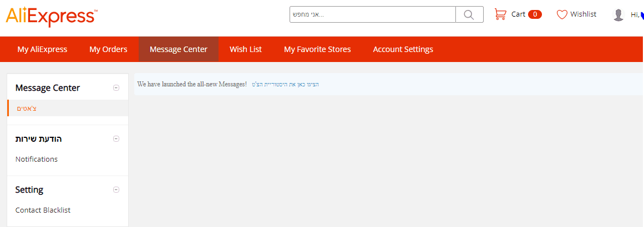
Task: Click the cart item count badge
Action: pyautogui.click(x=535, y=14)
